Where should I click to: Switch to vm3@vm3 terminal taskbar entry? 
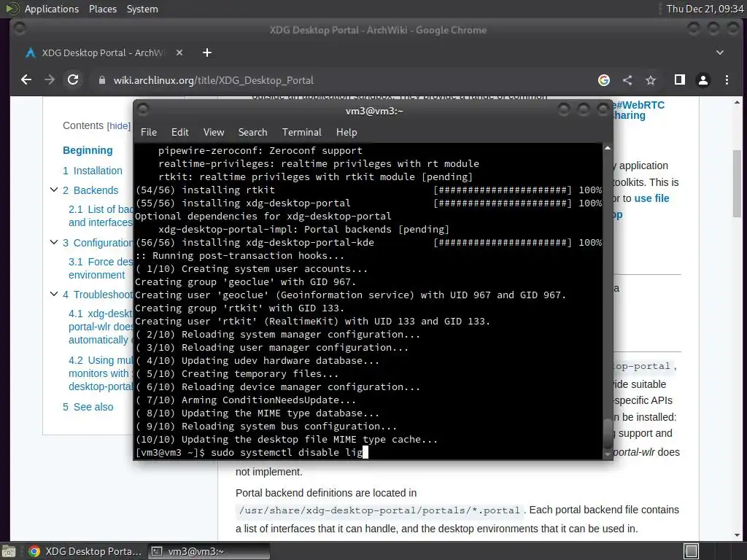point(209,551)
